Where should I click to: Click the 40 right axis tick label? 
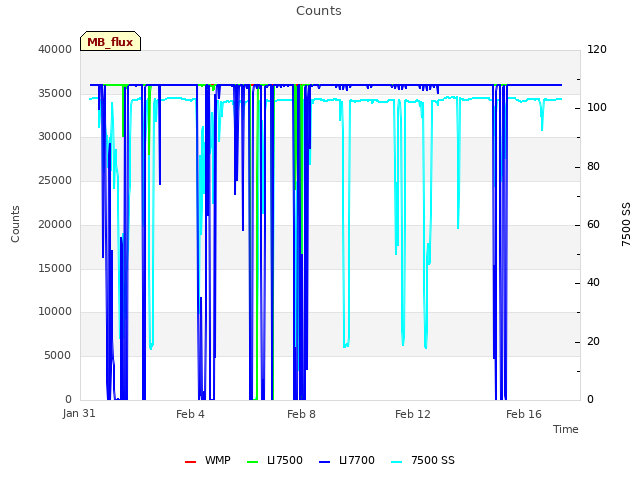[x=593, y=282]
